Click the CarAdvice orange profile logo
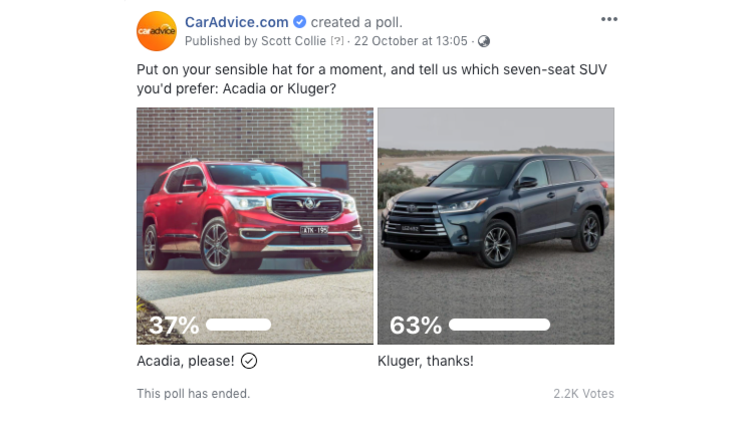The image size is (750, 422). pos(156,31)
